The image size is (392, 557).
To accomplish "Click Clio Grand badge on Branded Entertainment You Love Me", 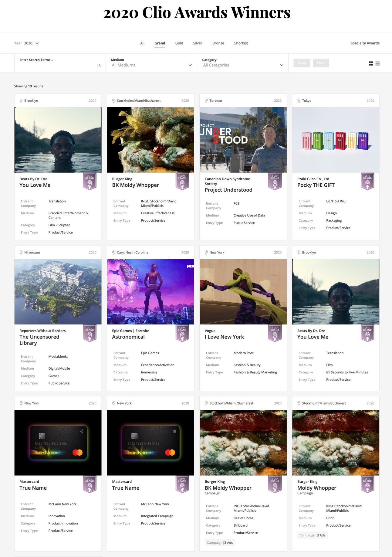I will (90, 182).
